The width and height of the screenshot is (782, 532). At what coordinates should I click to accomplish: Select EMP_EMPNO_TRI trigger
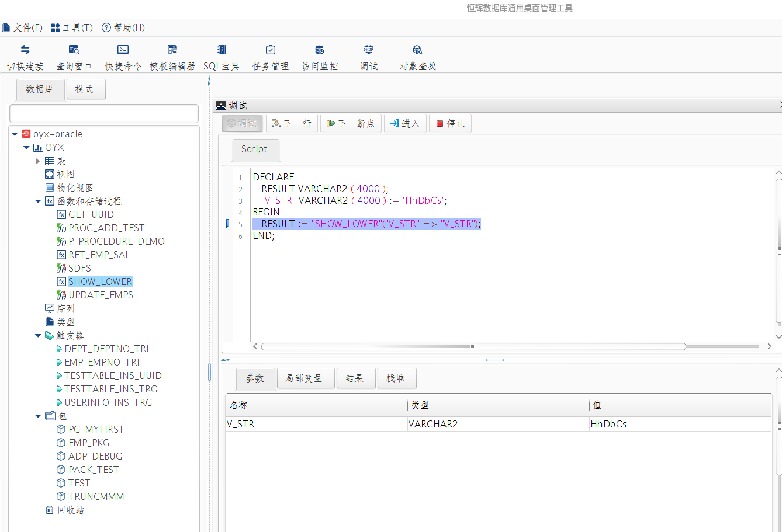102,362
